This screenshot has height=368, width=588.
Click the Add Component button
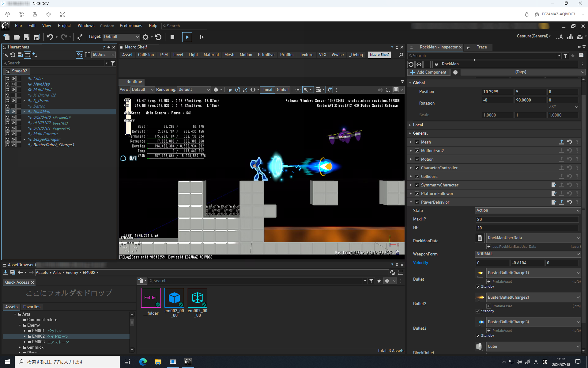click(429, 72)
